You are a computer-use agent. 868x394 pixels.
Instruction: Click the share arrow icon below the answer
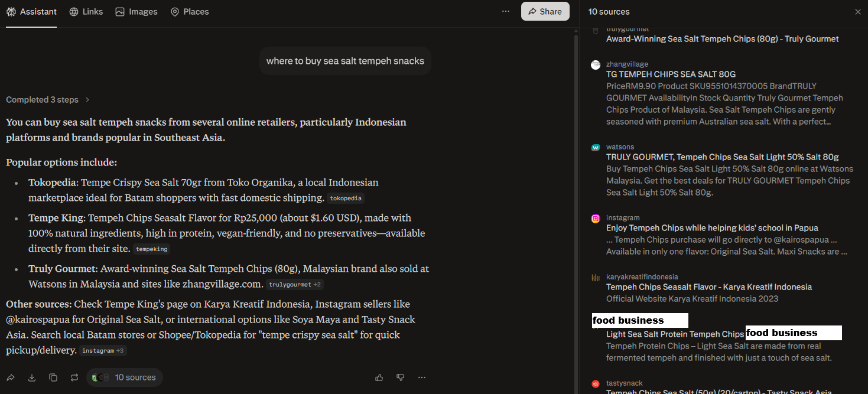click(11, 377)
